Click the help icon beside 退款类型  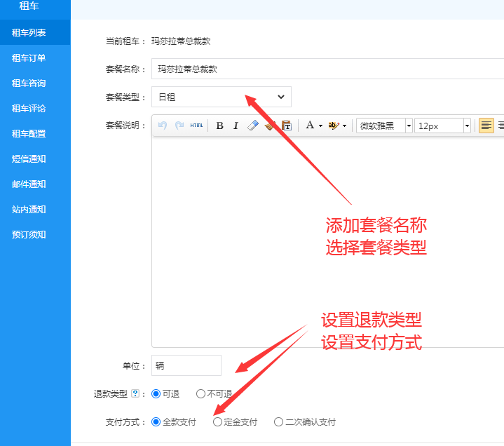coord(135,394)
